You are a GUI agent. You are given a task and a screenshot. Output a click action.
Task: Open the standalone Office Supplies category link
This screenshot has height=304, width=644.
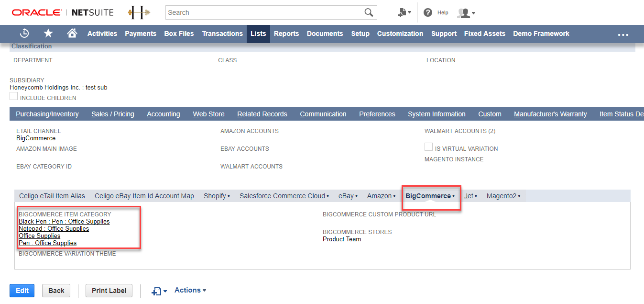pyautogui.click(x=40, y=236)
